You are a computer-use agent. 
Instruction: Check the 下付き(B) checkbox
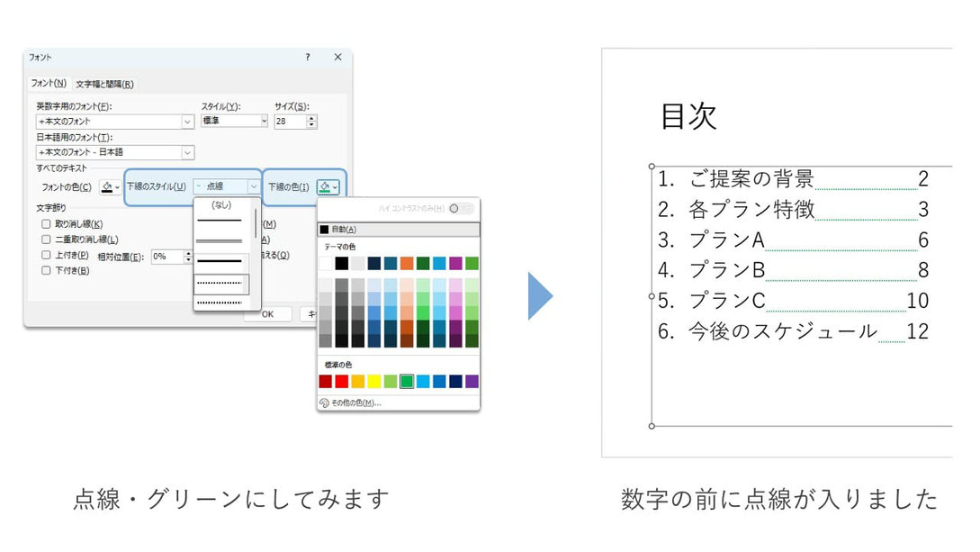46,271
